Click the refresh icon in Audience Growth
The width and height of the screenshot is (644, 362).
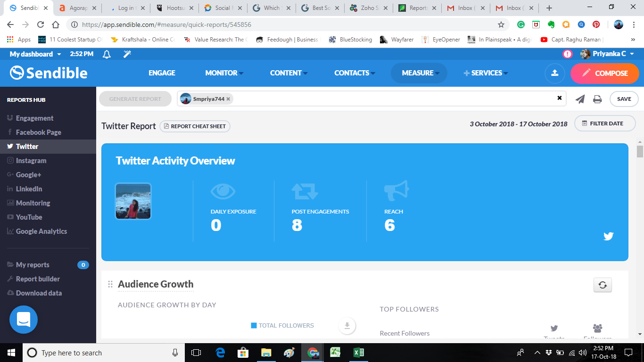pyautogui.click(x=603, y=285)
